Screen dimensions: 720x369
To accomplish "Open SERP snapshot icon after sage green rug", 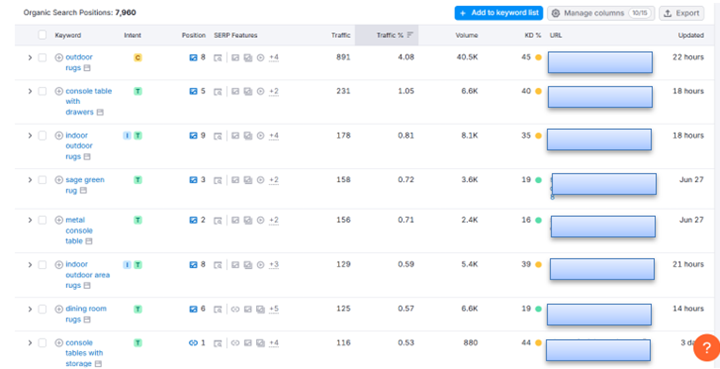I will click(83, 190).
